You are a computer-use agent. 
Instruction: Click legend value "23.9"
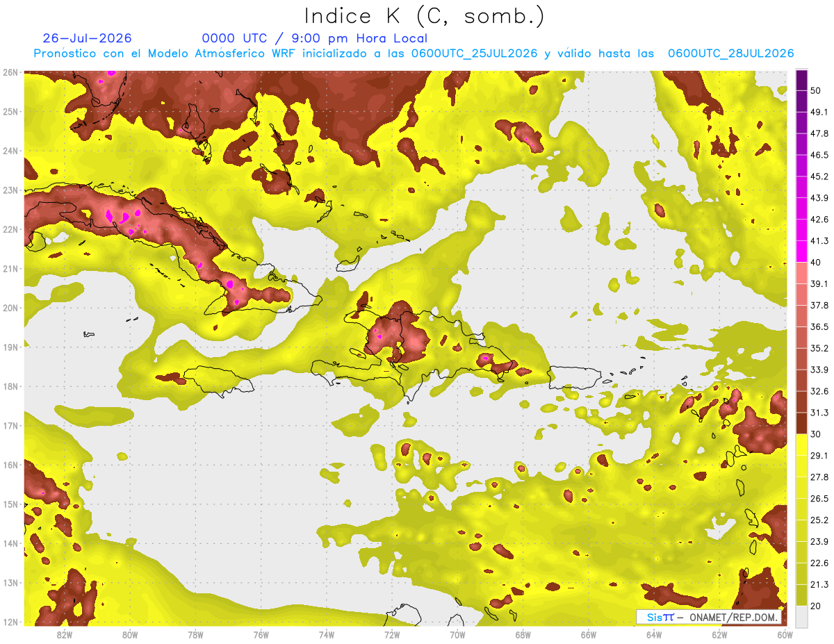coord(819,542)
